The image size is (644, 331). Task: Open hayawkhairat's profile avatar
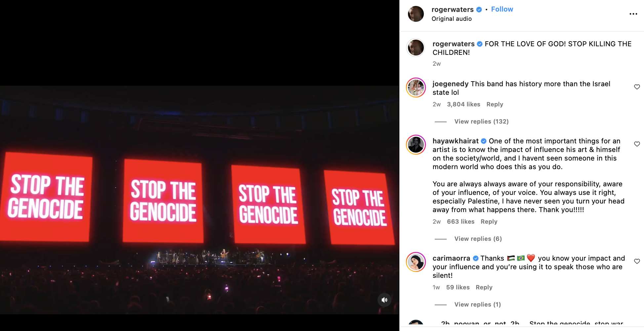pyautogui.click(x=416, y=145)
